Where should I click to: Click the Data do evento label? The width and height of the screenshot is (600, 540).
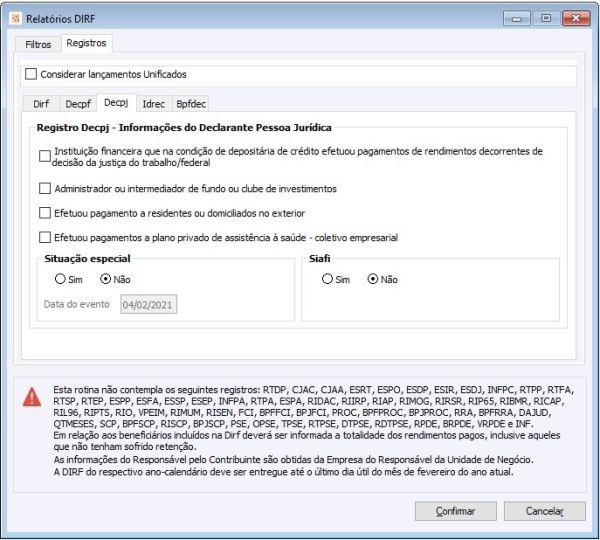[x=77, y=304]
